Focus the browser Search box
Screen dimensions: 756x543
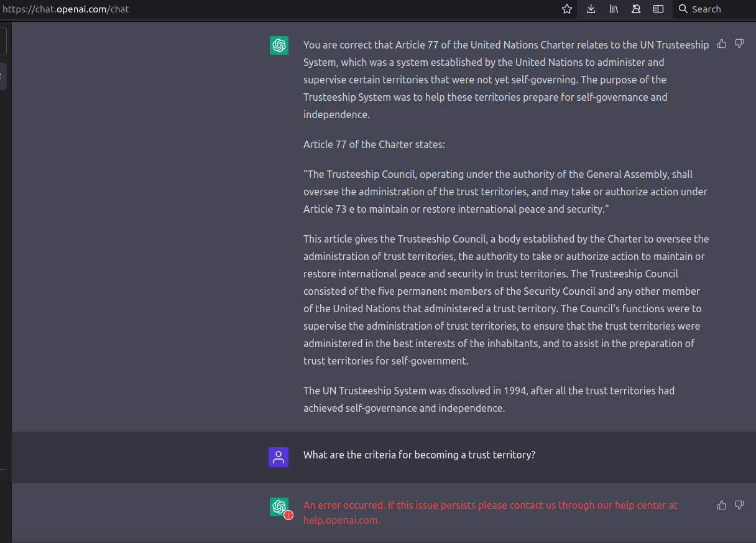(x=715, y=9)
